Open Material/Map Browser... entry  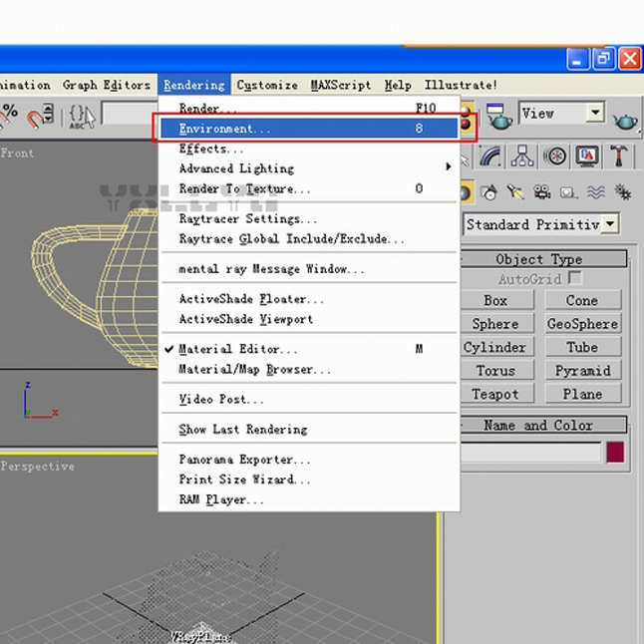tap(309, 369)
